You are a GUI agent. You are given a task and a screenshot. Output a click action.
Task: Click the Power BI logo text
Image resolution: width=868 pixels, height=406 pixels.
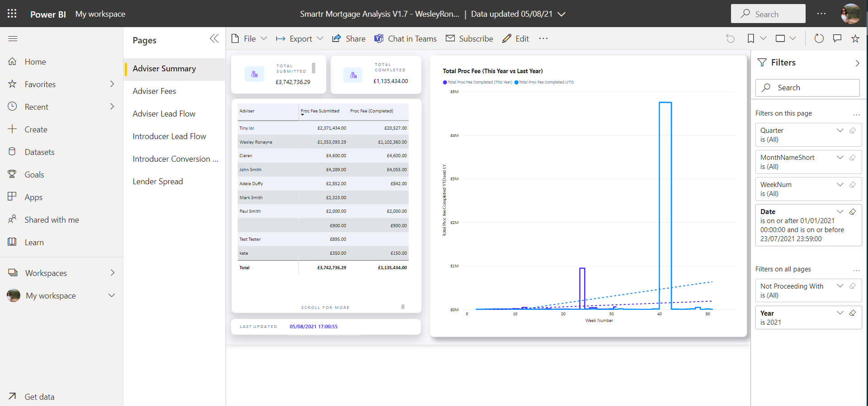[x=48, y=14]
